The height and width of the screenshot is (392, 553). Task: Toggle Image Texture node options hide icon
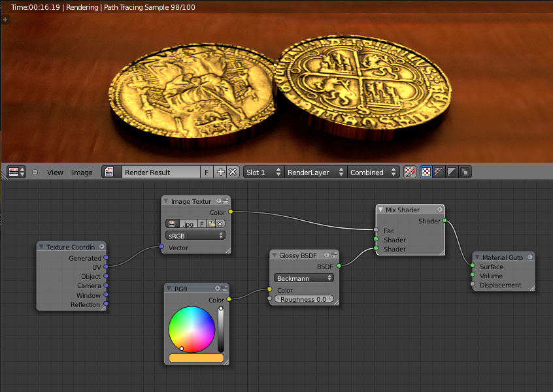click(226, 201)
